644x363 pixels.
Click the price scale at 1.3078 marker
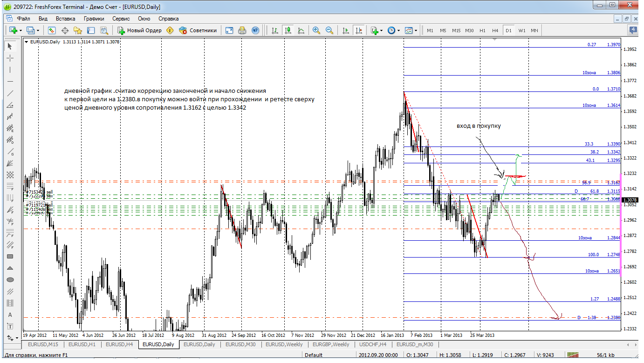631,200
